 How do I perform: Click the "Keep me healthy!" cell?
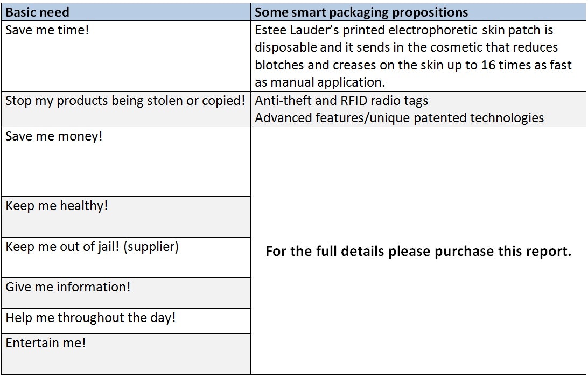coord(57,206)
